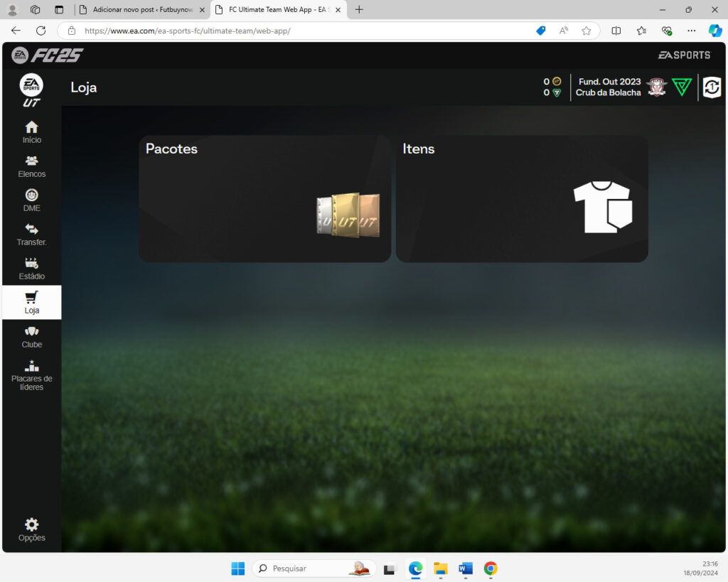Go to Elencos squads section
The height and width of the screenshot is (582, 728).
coord(31,166)
